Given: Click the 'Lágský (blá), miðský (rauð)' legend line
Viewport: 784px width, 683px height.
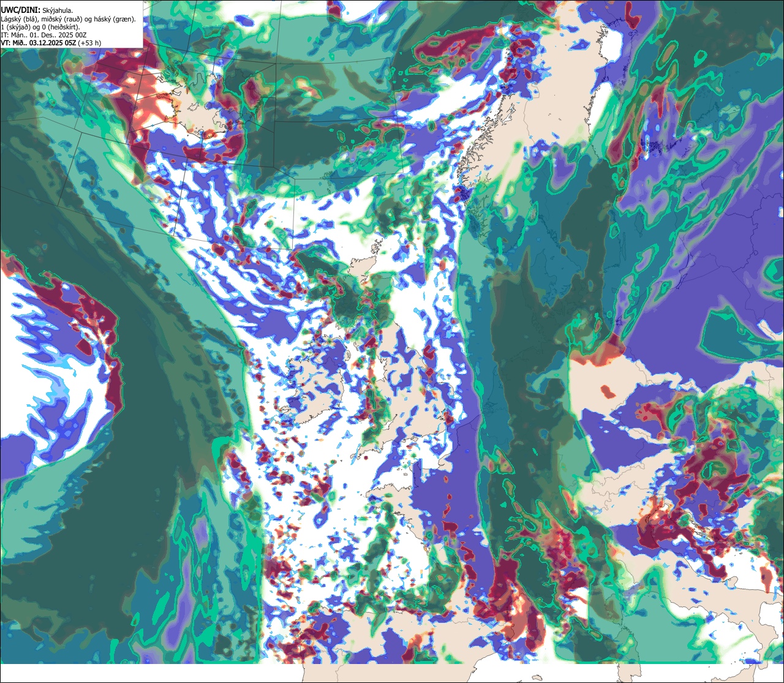Looking at the screenshot, I should (x=69, y=19).
